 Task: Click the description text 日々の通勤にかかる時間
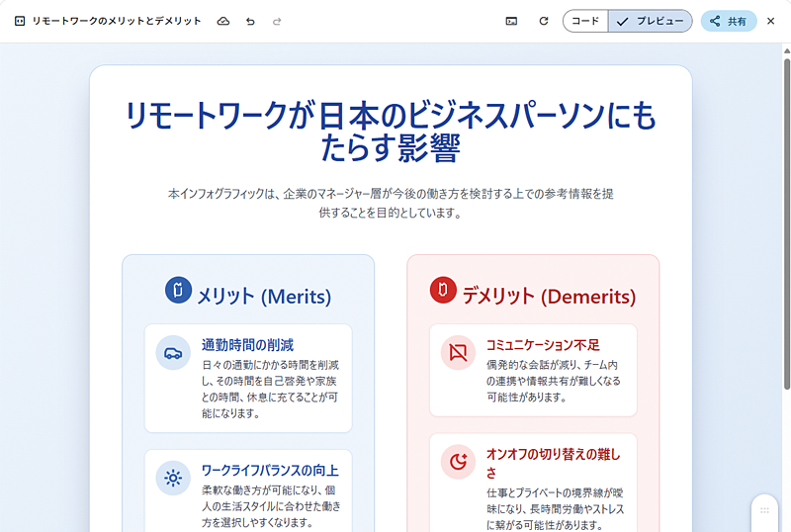[270, 390]
